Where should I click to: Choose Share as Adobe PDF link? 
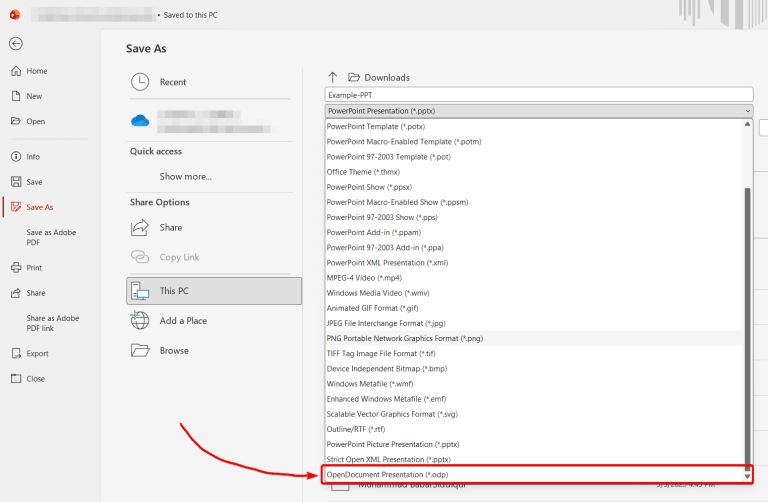52,323
